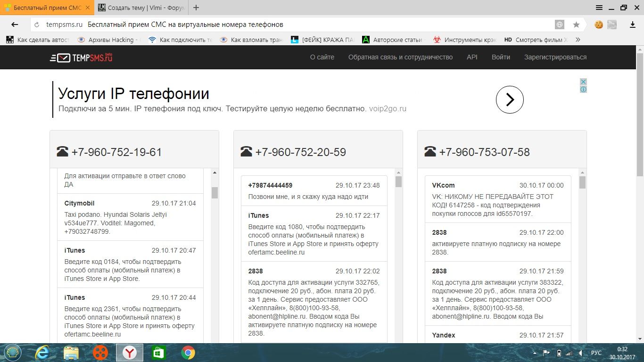Open a new tab with the plus button
The height and width of the screenshot is (362, 644).
click(x=196, y=8)
